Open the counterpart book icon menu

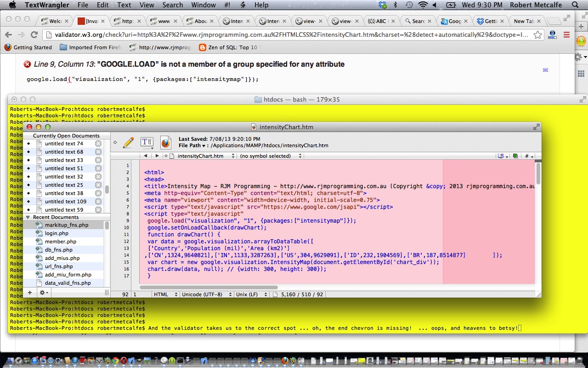(502, 156)
